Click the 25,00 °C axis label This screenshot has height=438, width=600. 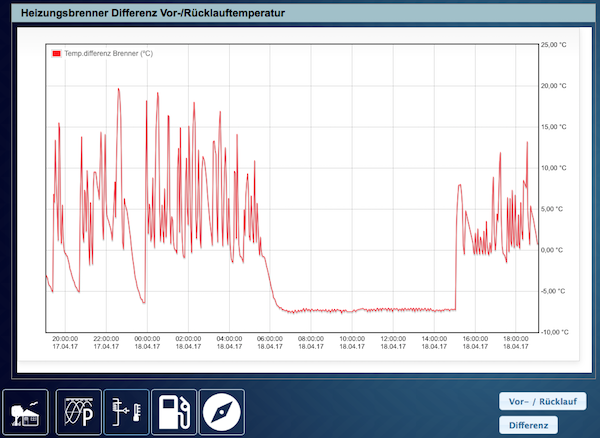pos(553,45)
